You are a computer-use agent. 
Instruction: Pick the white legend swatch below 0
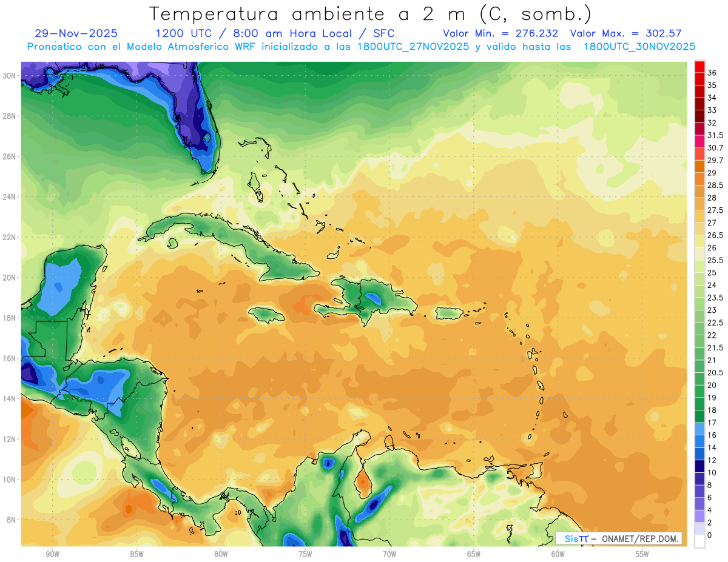[x=699, y=541]
